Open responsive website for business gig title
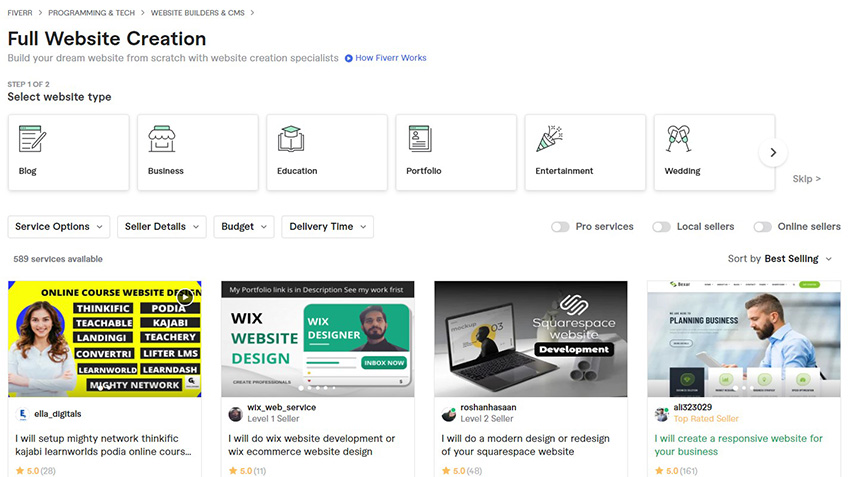The height and width of the screenshot is (477, 850). (738, 445)
